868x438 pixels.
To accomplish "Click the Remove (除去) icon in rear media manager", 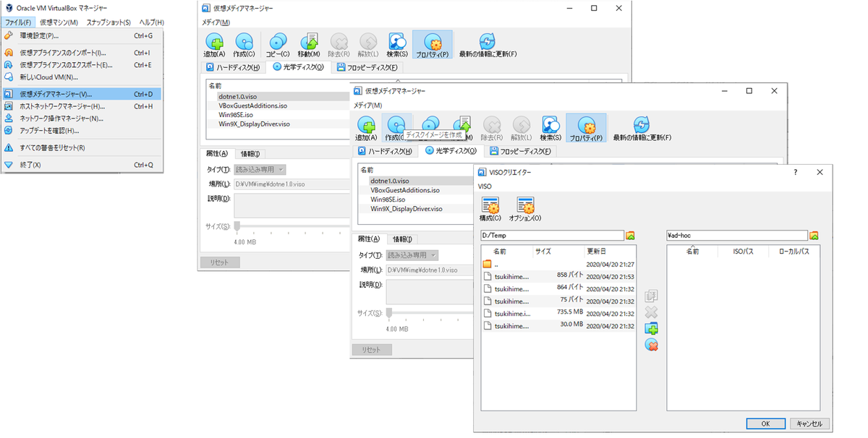I will tap(339, 43).
